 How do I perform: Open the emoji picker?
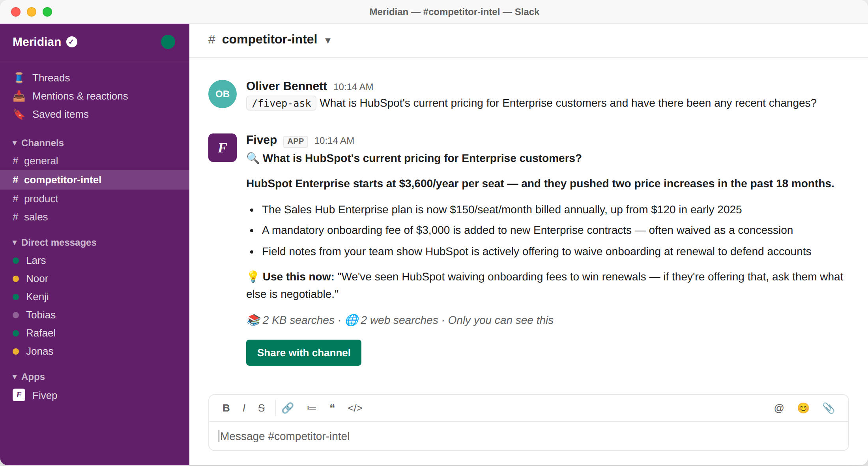click(x=803, y=408)
